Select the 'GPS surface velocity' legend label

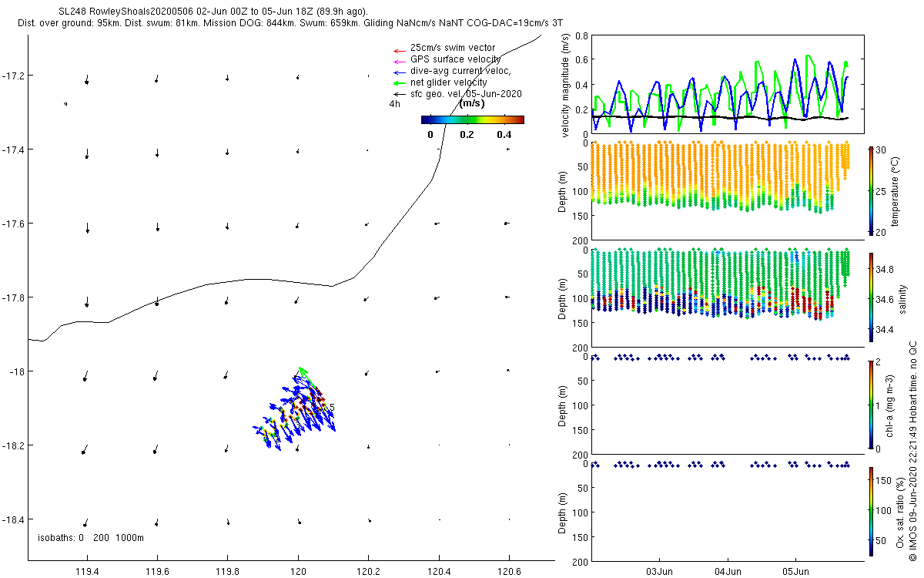(x=456, y=59)
